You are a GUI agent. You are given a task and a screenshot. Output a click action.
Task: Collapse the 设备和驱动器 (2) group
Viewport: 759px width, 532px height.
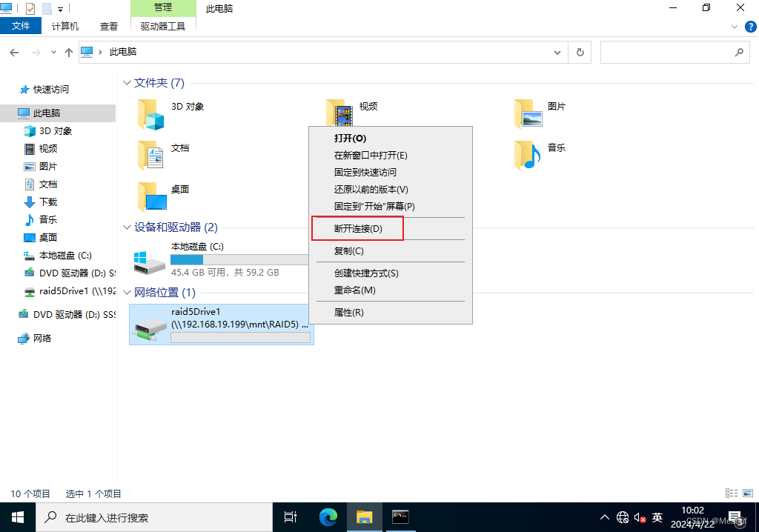point(127,227)
